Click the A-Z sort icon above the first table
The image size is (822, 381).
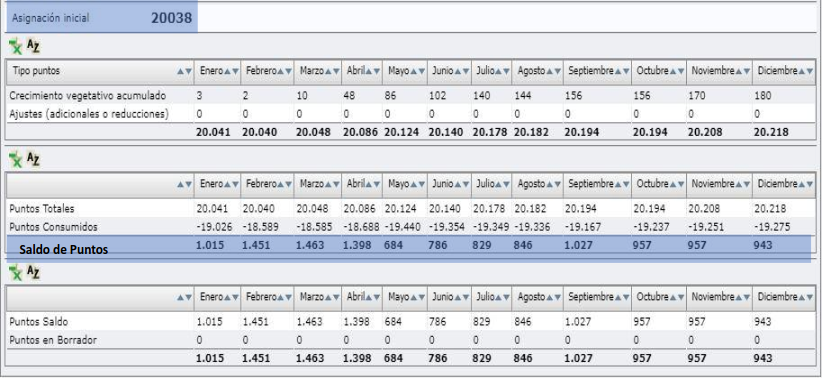tap(33, 46)
